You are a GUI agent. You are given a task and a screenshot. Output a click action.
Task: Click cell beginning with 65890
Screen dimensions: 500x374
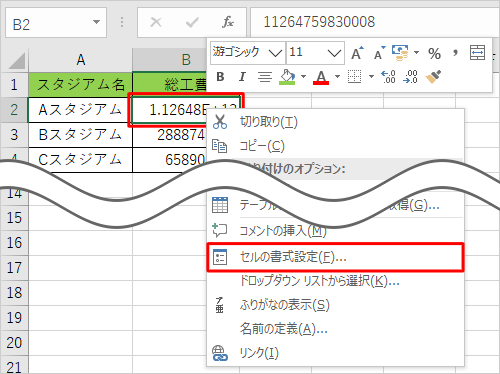tap(170, 160)
